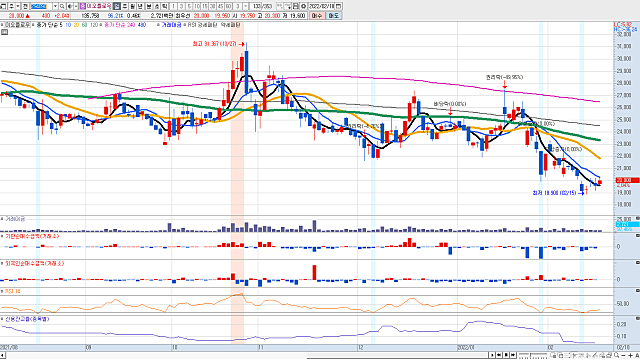Select the tick (틱) chart period button
640x360 pixels.
click(164, 7)
